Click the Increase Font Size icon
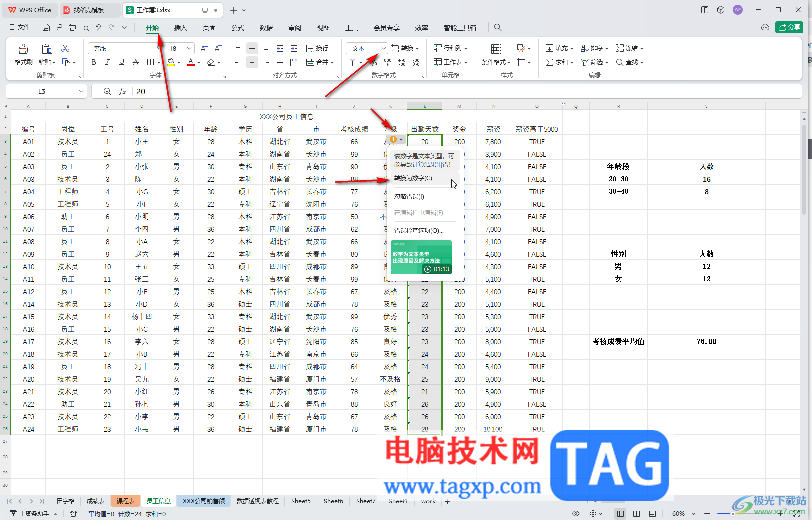 [x=204, y=48]
